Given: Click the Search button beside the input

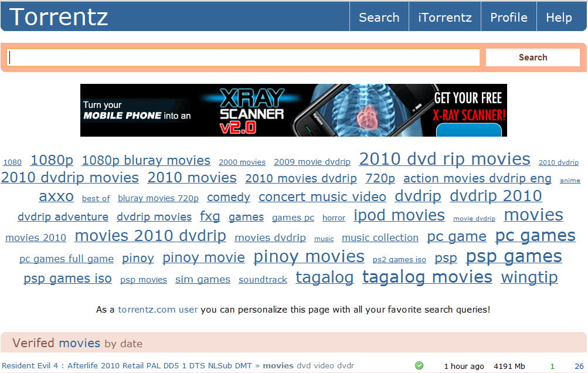Looking at the screenshot, I should (533, 57).
